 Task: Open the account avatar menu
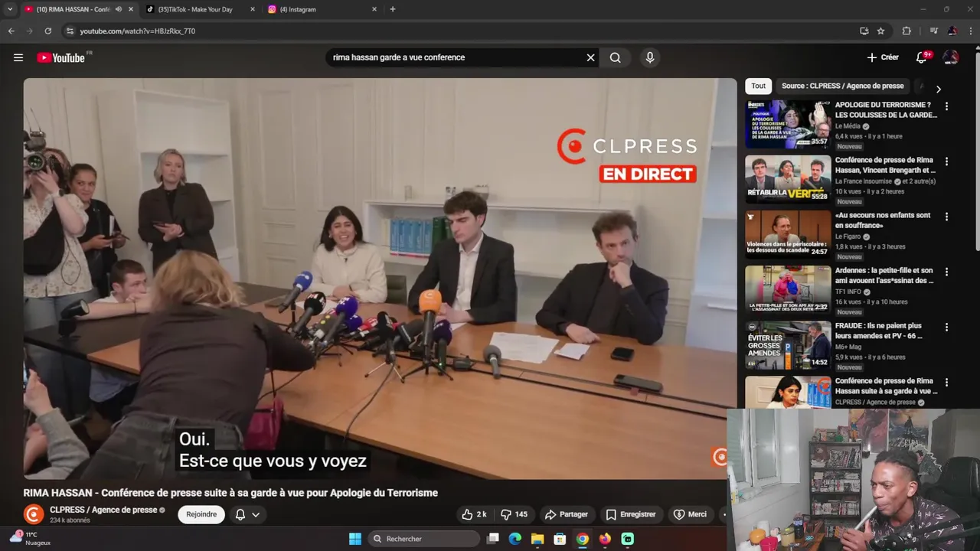click(x=951, y=57)
